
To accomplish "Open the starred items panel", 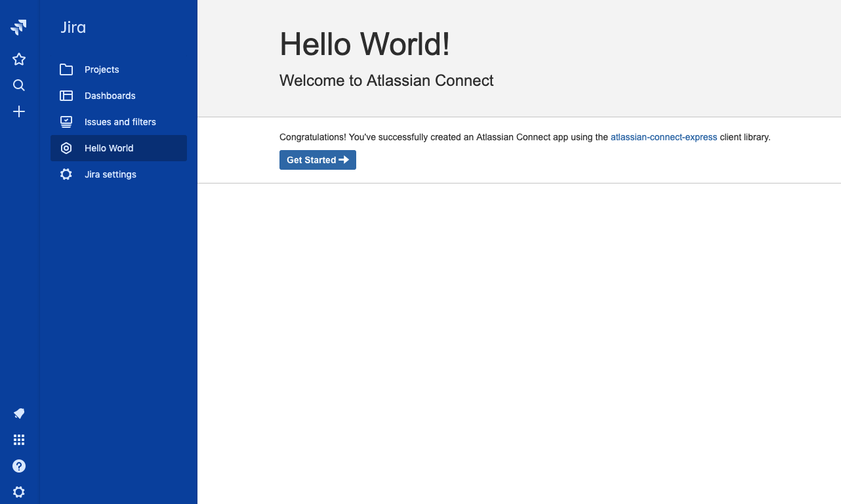I will pyautogui.click(x=18, y=59).
